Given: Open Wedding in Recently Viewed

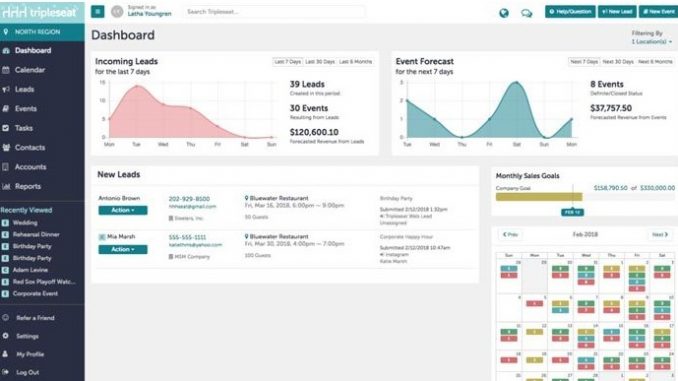Looking at the screenshot, I should click(x=25, y=223).
